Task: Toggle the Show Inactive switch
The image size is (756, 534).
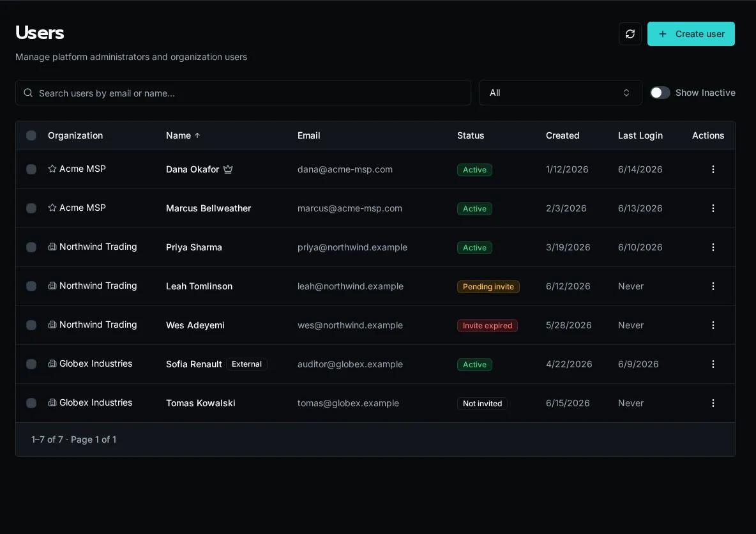Action: [660, 93]
